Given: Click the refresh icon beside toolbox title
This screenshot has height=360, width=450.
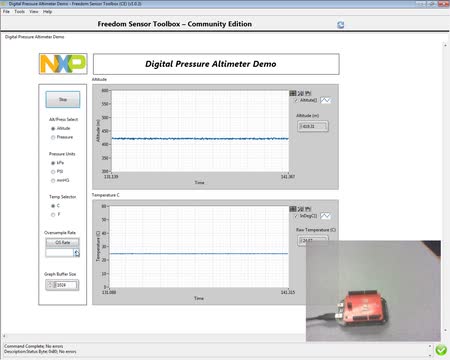Looking at the screenshot, I should (340, 25).
